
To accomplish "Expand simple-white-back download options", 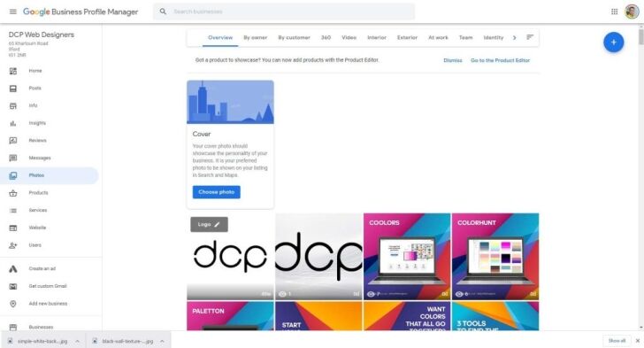I will click(77, 341).
